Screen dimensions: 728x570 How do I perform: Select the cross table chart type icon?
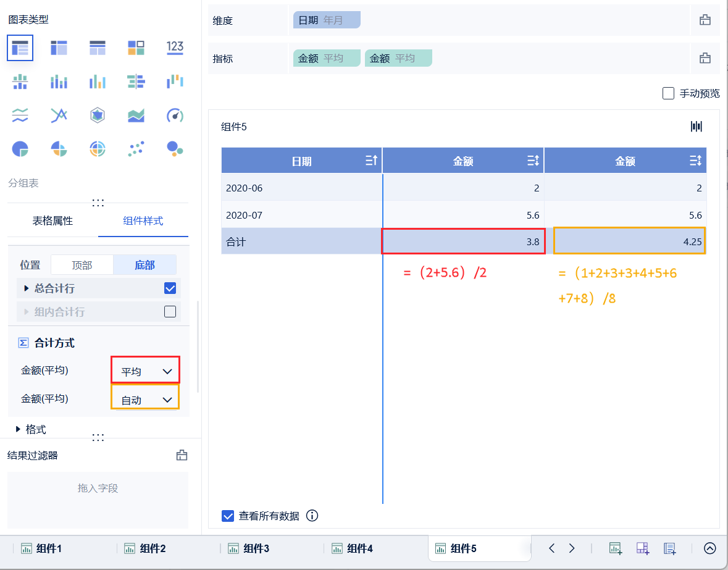(59, 48)
